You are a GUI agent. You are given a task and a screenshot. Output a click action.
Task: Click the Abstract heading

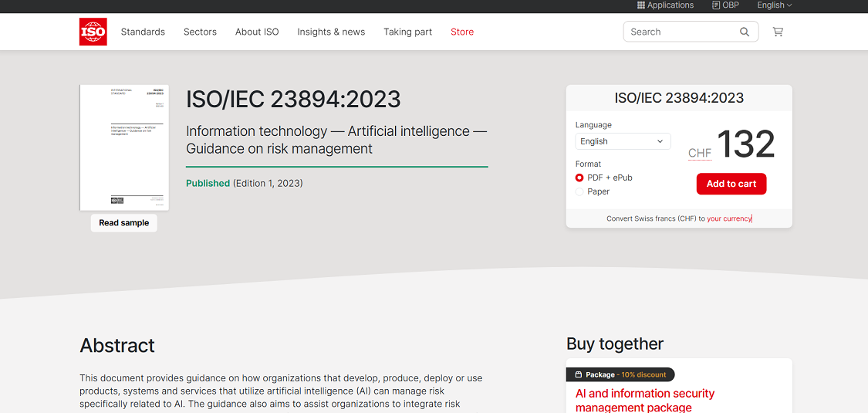[x=117, y=346]
